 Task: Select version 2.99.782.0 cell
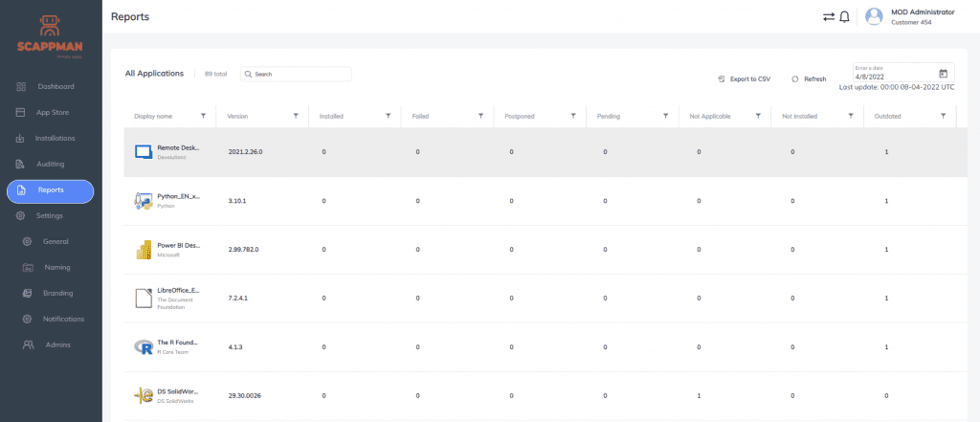[243, 250]
